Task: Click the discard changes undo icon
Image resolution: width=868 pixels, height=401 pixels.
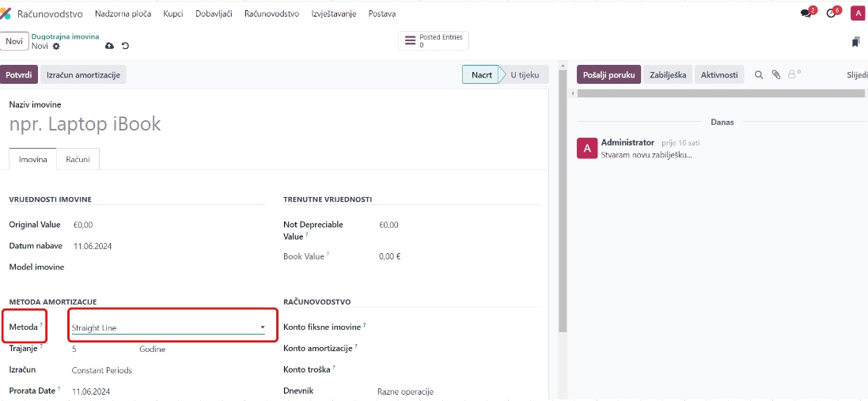Action: (x=125, y=47)
